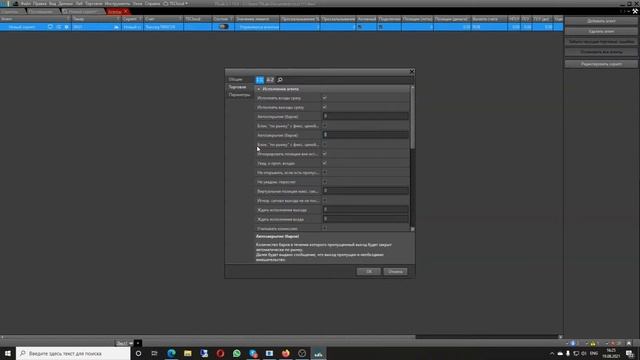This screenshot has height=360, width=640.
Task: Open the Инструменты menu
Action: point(117,4)
